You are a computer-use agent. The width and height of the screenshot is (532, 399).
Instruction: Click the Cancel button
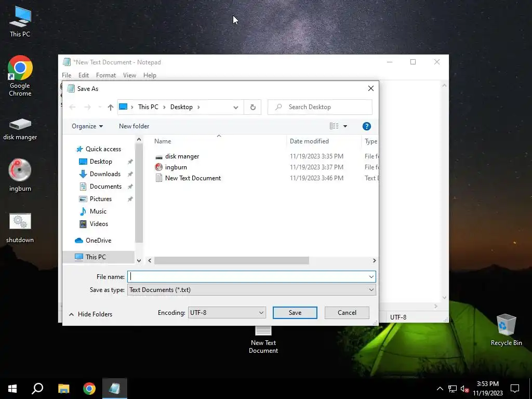point(347,312)
